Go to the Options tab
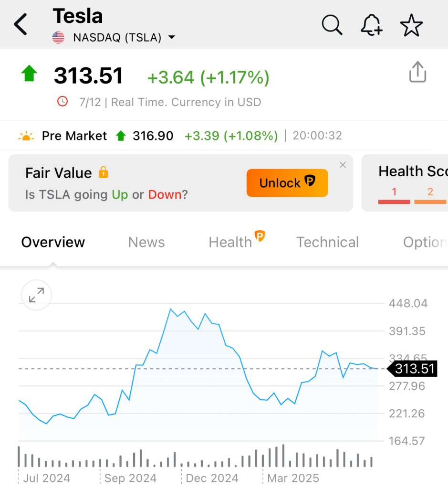 425,242
